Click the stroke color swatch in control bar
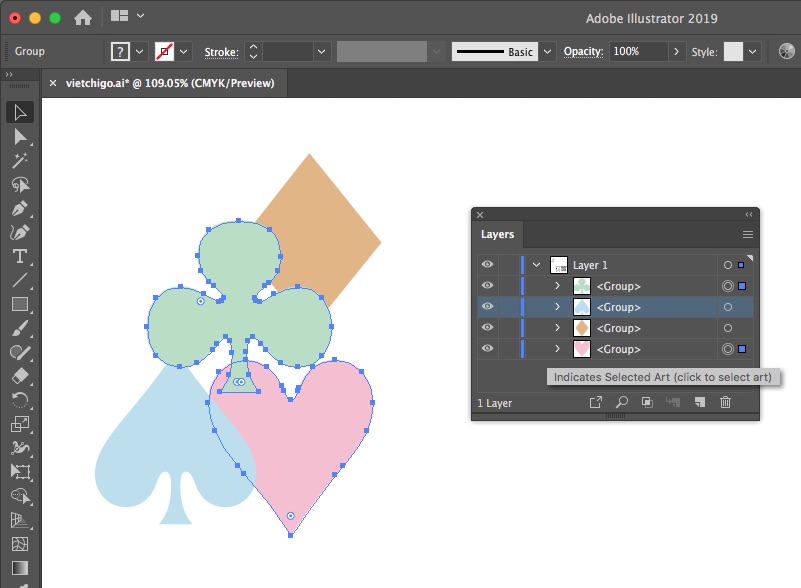 164,51
